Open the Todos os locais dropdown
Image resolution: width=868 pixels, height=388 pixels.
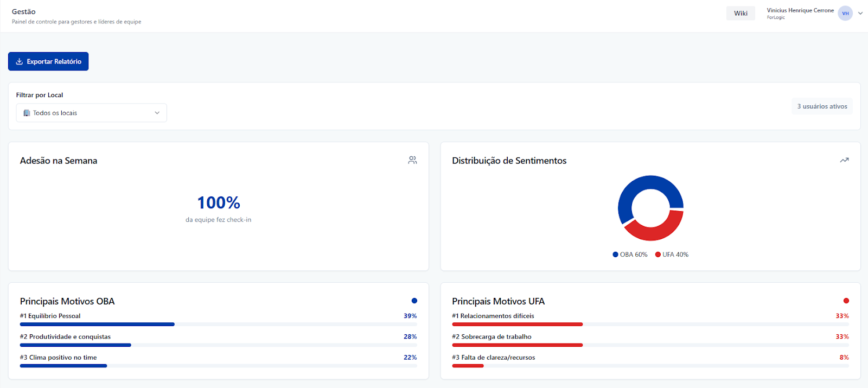click(91, 113)
